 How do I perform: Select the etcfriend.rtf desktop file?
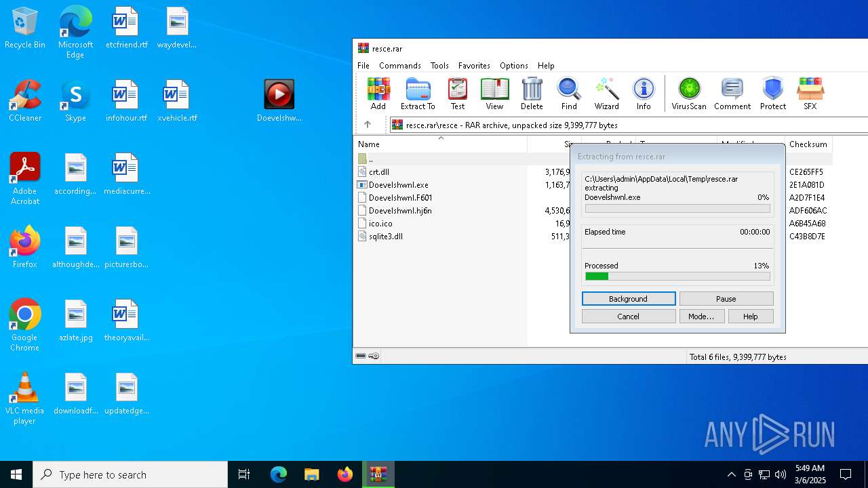pos(126,28)
